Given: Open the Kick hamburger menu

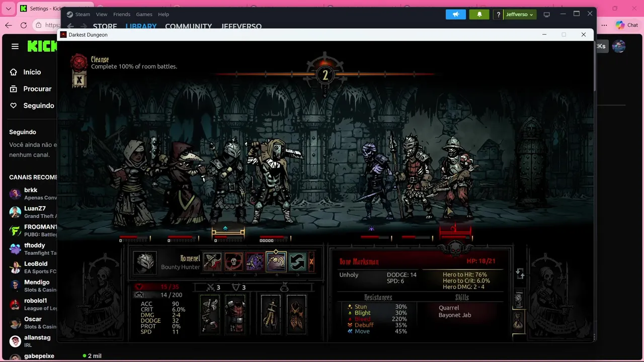Looking at the screenshot, I should point(15,46).
